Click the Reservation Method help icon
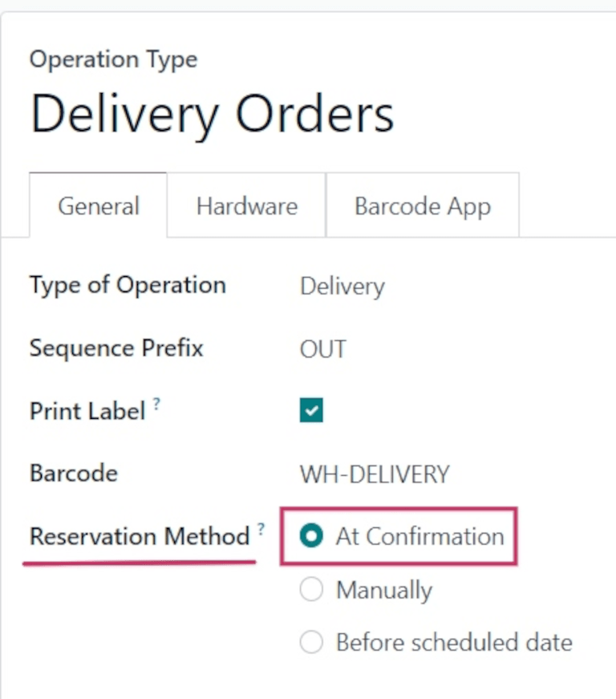The width and height of the screenshot is (616, 699). point(261,529)
